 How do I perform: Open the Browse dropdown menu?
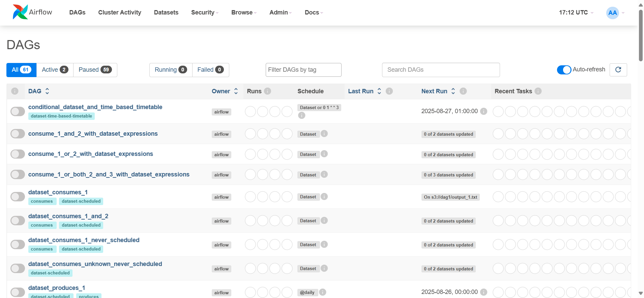click(244, 12)
